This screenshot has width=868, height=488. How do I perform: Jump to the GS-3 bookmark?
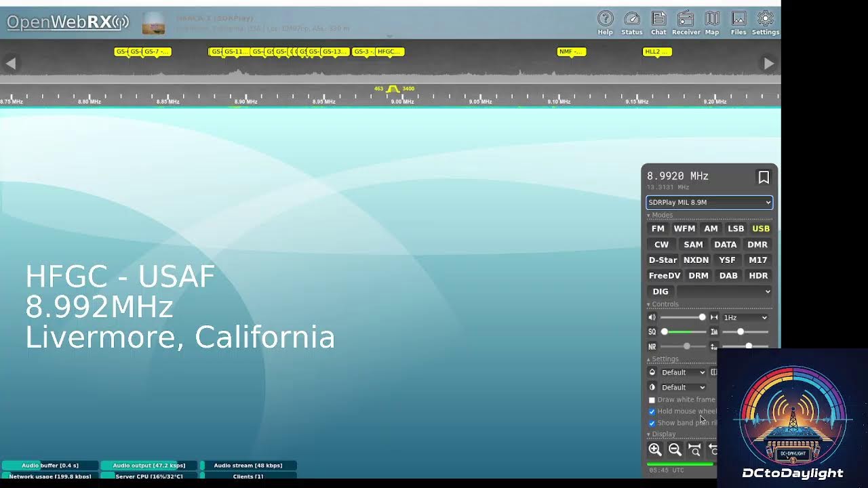pyautogui.click(x=362, y=52)
